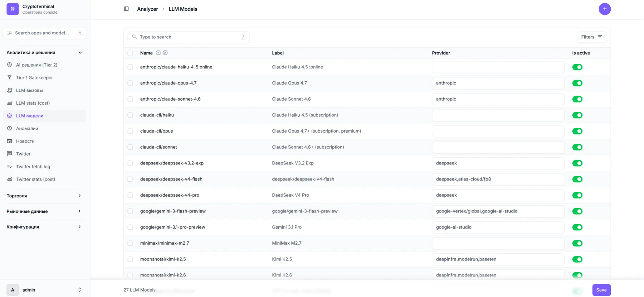Click the AI решения (Tier 2) icon
Image resolution: width=644 pixels, height=297 pixels.
tap(10, 65)
